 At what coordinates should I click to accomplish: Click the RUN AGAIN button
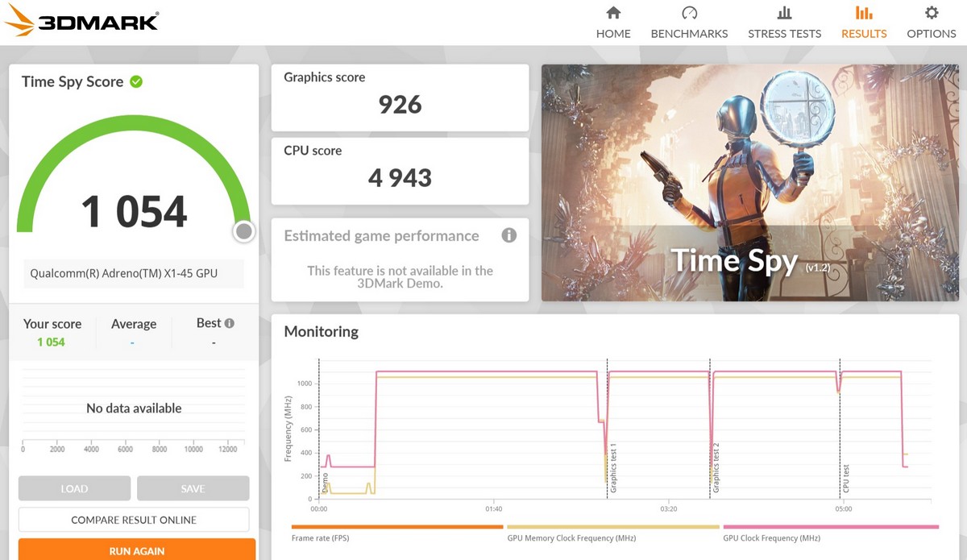pyautogui.click(x=137, y=550)
